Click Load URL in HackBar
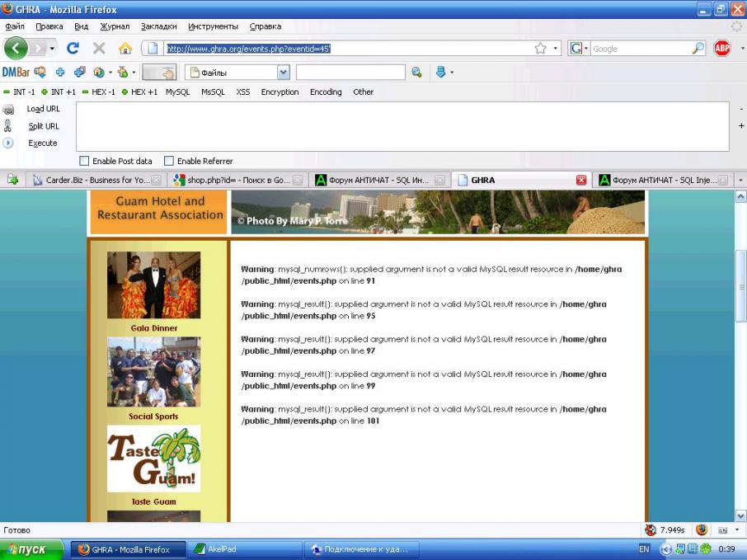The height and width of the screenshot is (560, 747). click(x=43, y=109)
